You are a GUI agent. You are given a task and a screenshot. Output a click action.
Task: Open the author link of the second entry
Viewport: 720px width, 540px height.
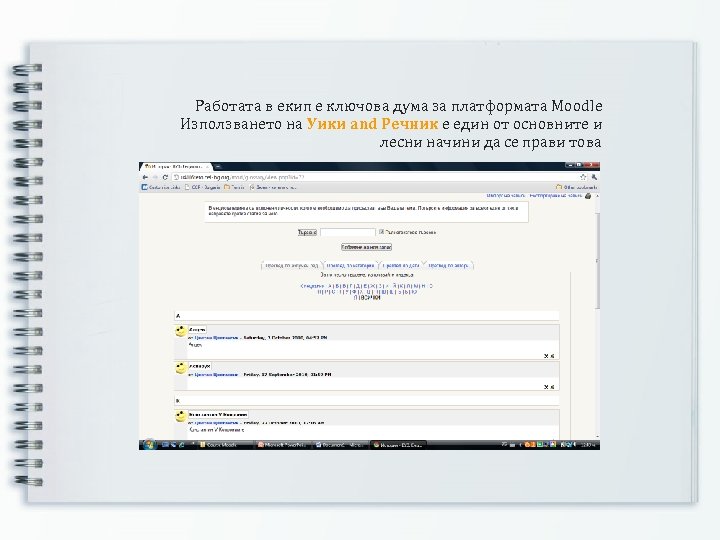click(x=216, y=375)
